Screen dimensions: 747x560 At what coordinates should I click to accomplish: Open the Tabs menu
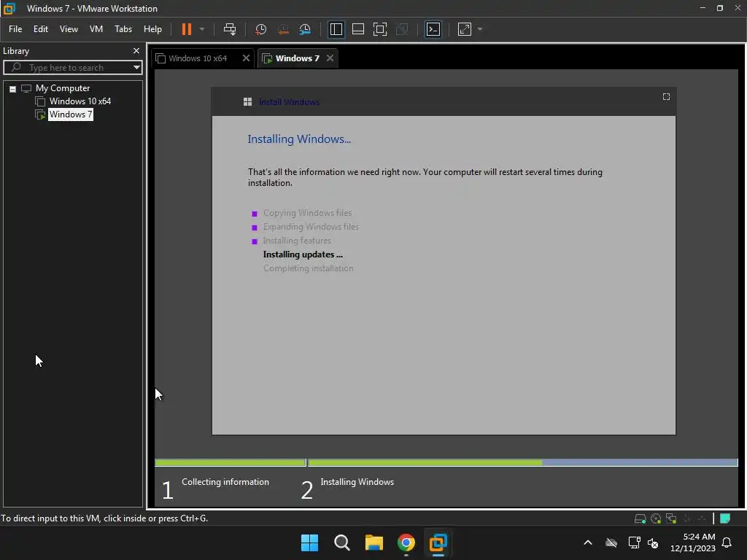pyautogui.click(x=123, y=29)
